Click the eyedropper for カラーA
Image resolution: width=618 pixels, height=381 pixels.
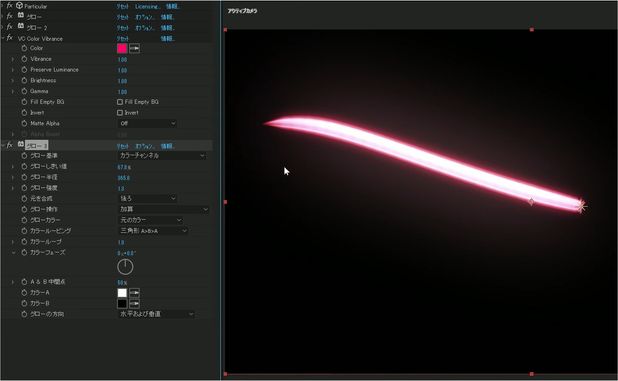click(134, 293)
